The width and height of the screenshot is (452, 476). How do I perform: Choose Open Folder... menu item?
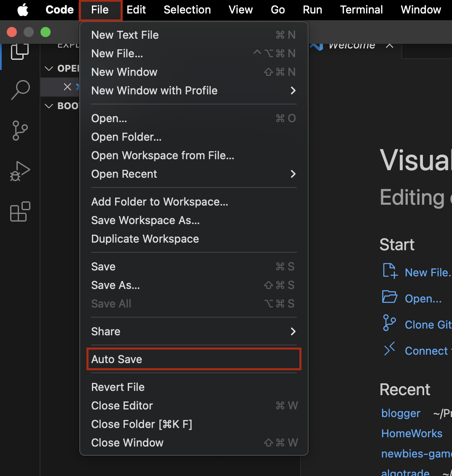click(194, 137)
